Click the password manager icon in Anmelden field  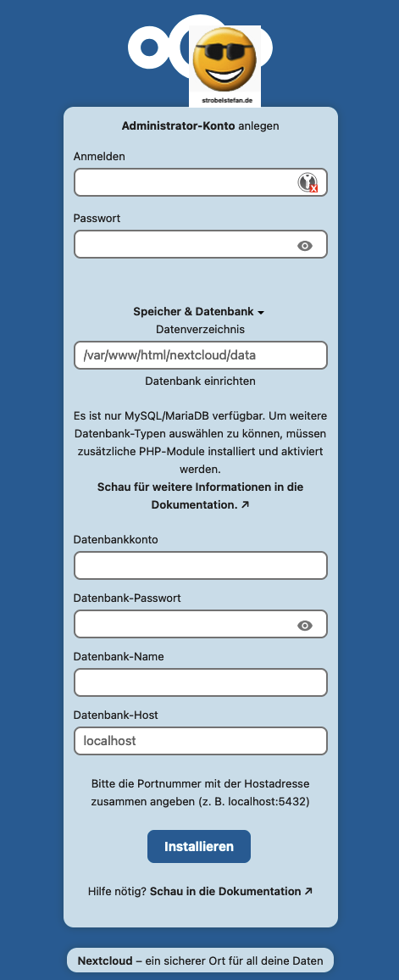308,182
